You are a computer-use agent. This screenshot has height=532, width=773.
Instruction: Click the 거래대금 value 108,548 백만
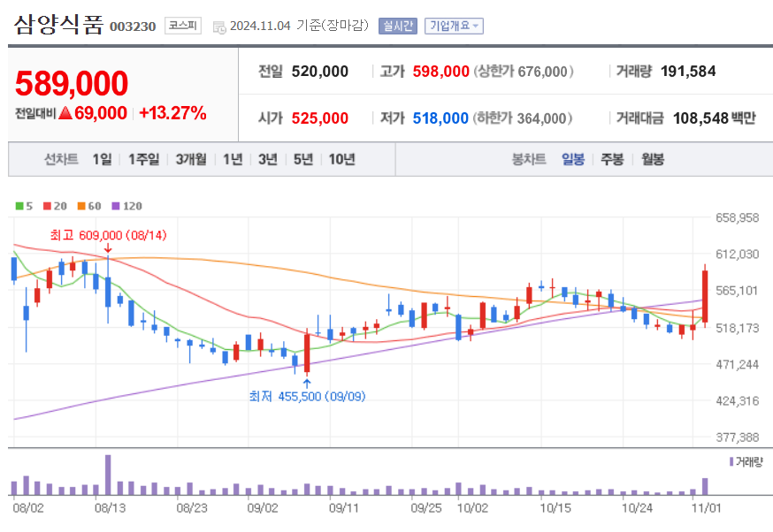pos(715,118)
